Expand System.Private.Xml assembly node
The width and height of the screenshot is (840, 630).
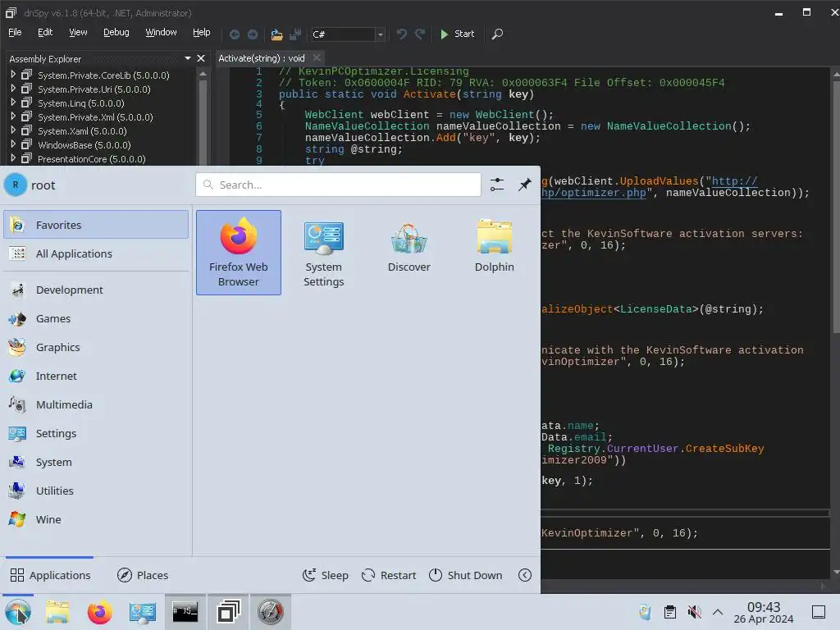(x=13, y=116)
